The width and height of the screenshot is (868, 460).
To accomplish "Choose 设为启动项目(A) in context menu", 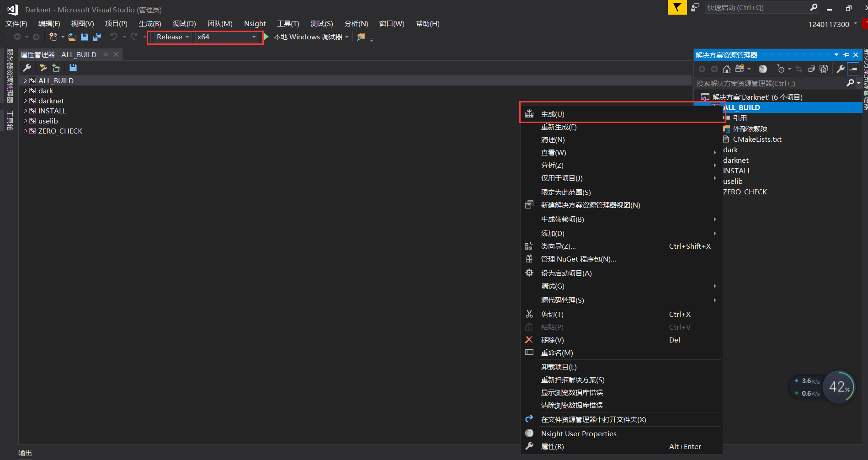I will coord(621,273).
